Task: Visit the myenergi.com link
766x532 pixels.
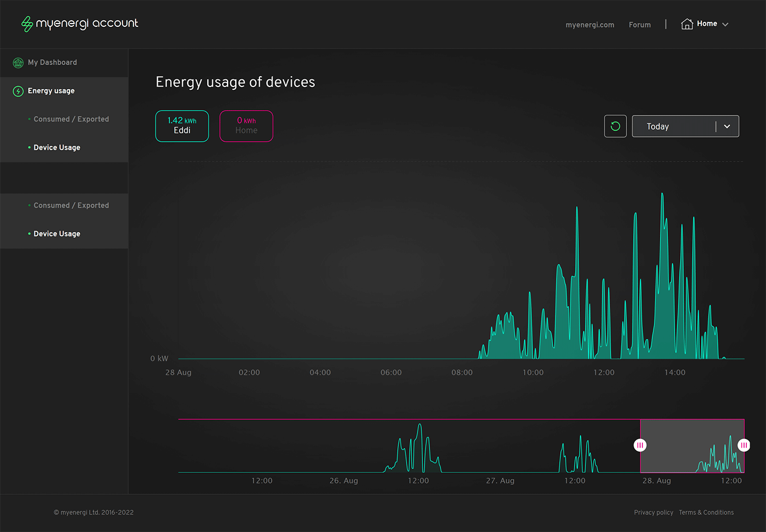Action: [590, 25]
